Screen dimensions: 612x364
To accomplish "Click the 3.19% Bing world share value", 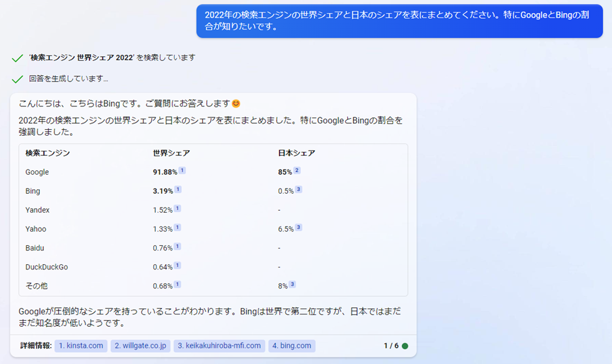I will point(163,191).
